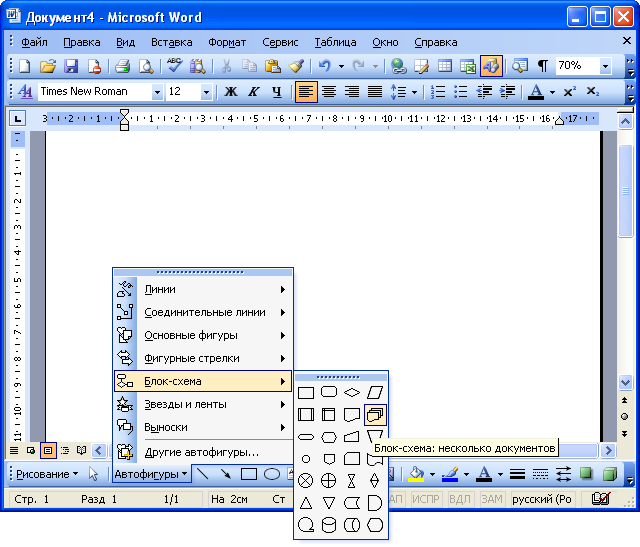The image size is (640, 547).
Task: Choose Основные фигуры in the autoshapes menu
Action: click(203, 336)
